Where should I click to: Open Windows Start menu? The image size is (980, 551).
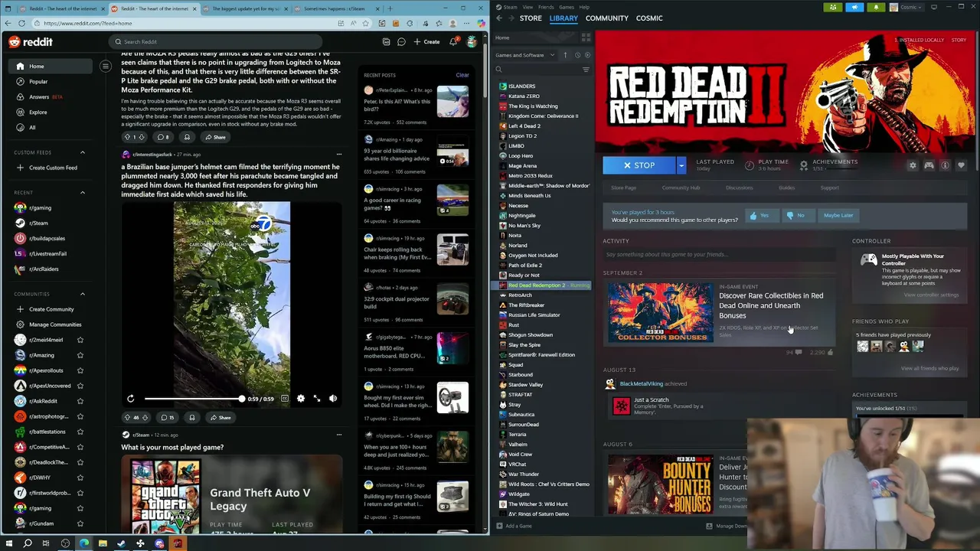pyautogui.click(x=9, y=544)
